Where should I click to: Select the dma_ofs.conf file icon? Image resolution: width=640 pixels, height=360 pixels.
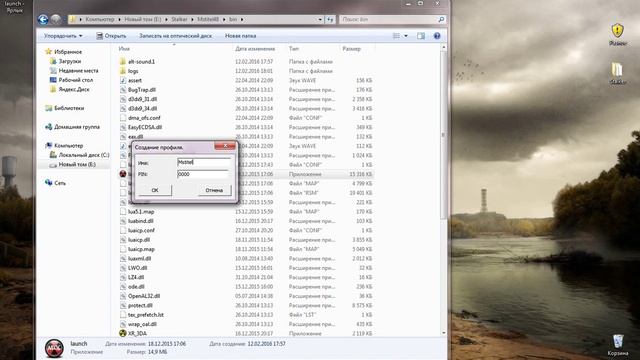tap(123, 118)
